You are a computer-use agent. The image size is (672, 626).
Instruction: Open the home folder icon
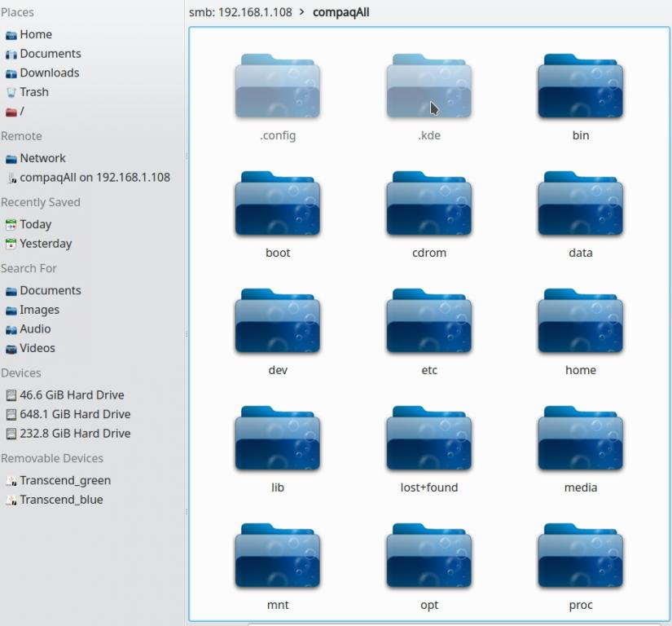[x=580, y=323]
